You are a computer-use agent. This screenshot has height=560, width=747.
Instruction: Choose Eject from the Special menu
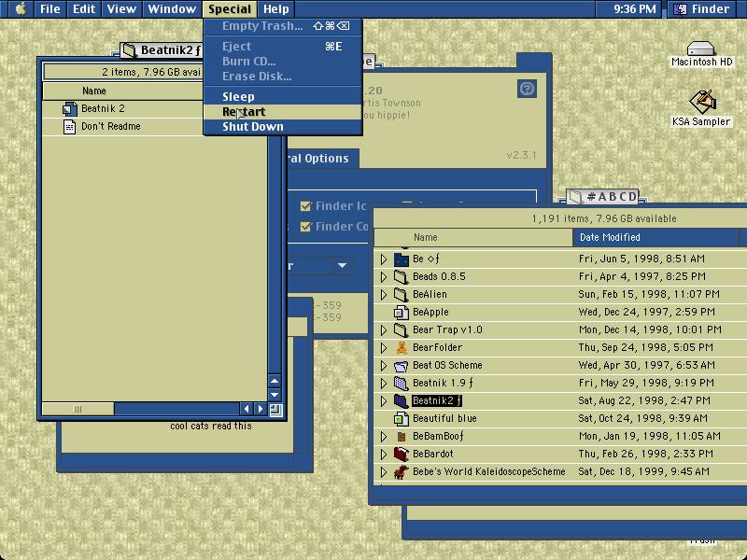click(x=283, y=46)
